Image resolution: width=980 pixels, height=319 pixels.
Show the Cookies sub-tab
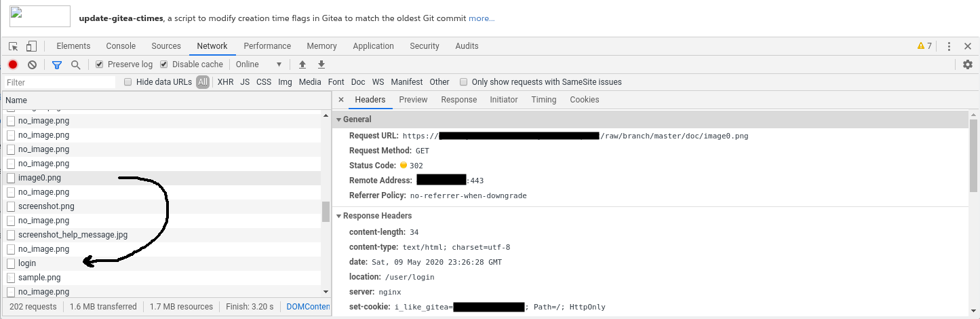pyautogui.click(x=585, y=100)
